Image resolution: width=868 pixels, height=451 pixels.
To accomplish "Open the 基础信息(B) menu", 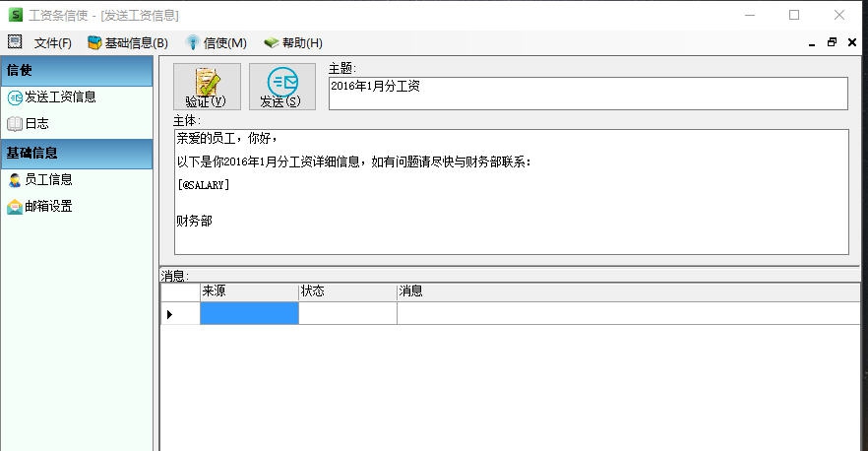I will click(128, 42).
